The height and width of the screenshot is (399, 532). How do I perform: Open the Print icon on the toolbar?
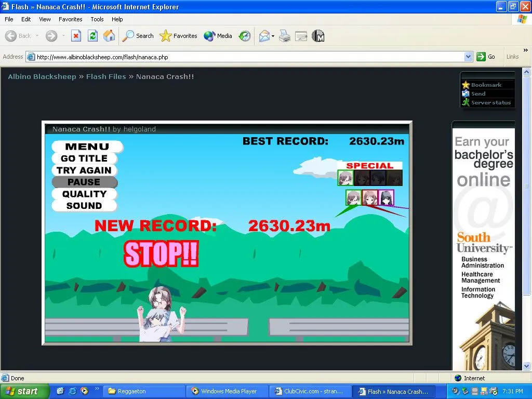(285, 36)
